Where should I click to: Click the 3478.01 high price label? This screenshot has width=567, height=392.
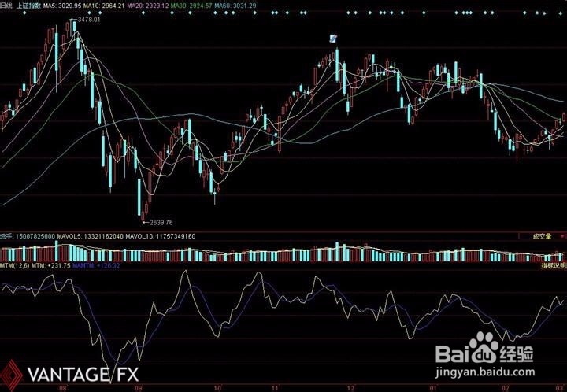(88, 20)
